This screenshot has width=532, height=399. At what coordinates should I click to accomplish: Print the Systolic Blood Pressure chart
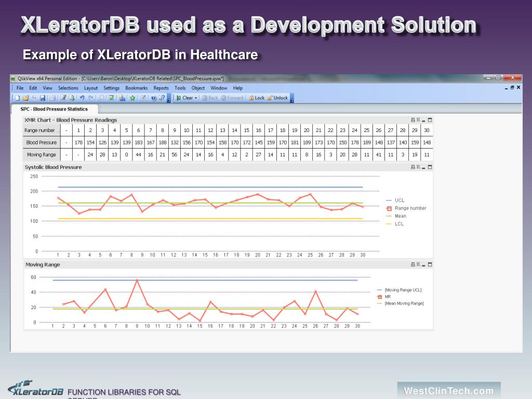[x=413, y=167]
